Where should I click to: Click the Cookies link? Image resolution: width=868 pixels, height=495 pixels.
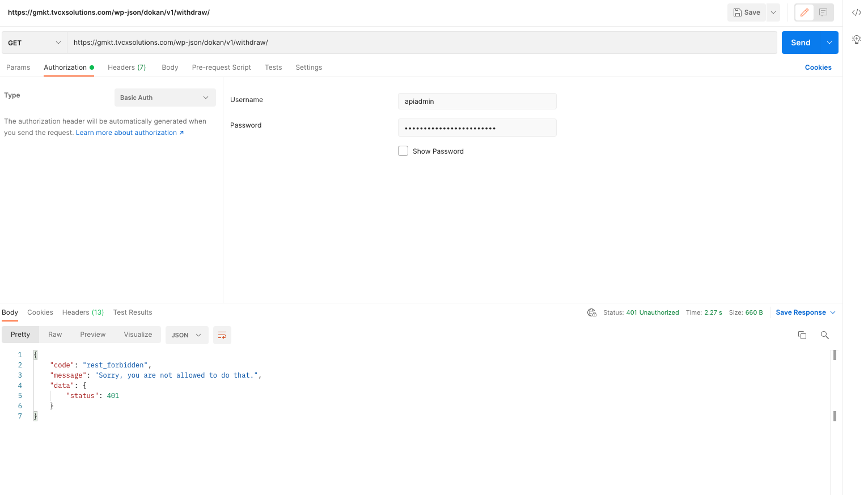pyautogui.click(x=818, y=67)
